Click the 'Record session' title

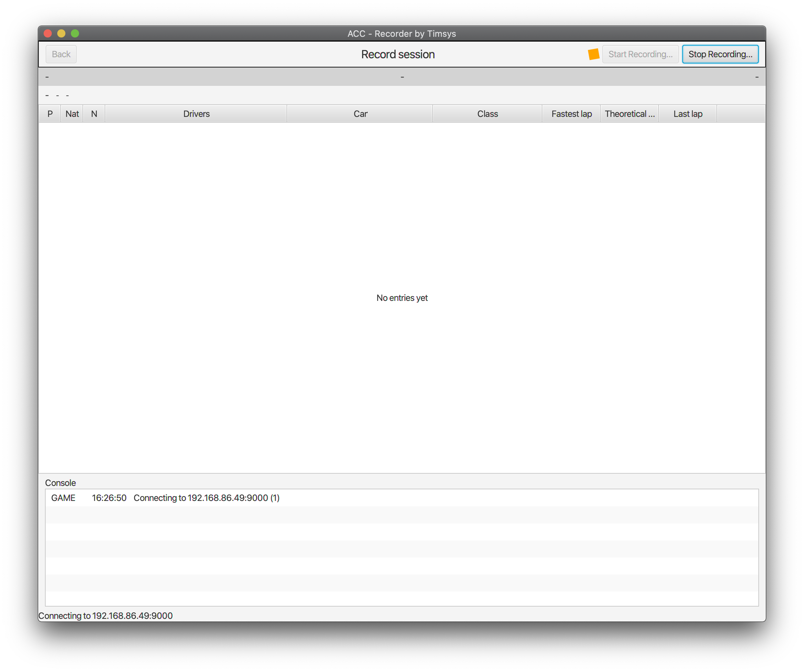pyautogui.click(x=398, y=55)
